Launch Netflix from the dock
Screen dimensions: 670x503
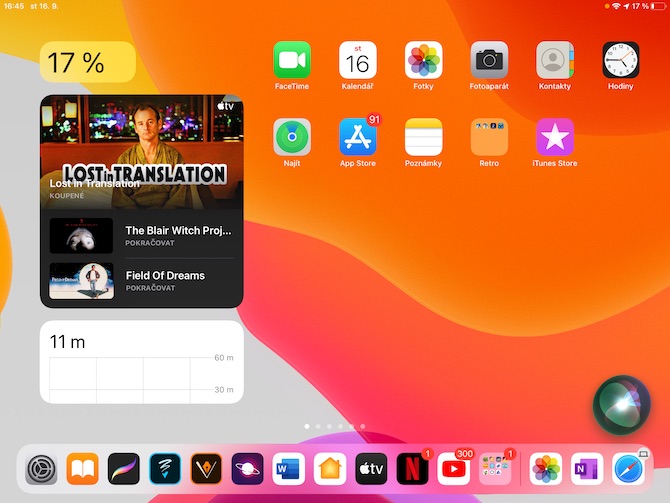412,469
